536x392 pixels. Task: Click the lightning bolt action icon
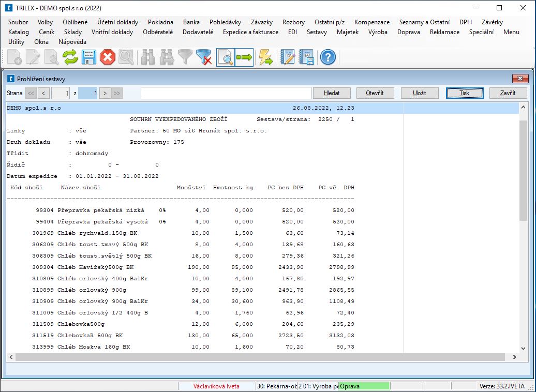265,57
